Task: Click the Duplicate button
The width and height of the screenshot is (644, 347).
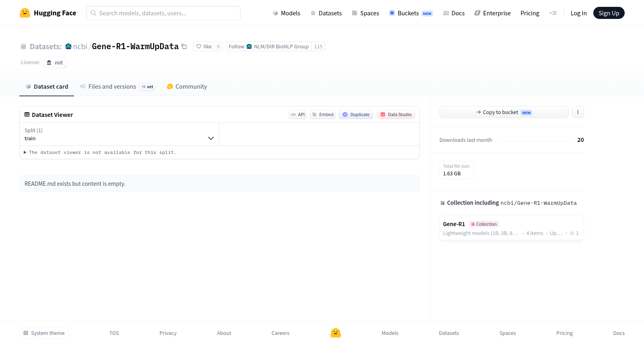Action: (356, 114)
